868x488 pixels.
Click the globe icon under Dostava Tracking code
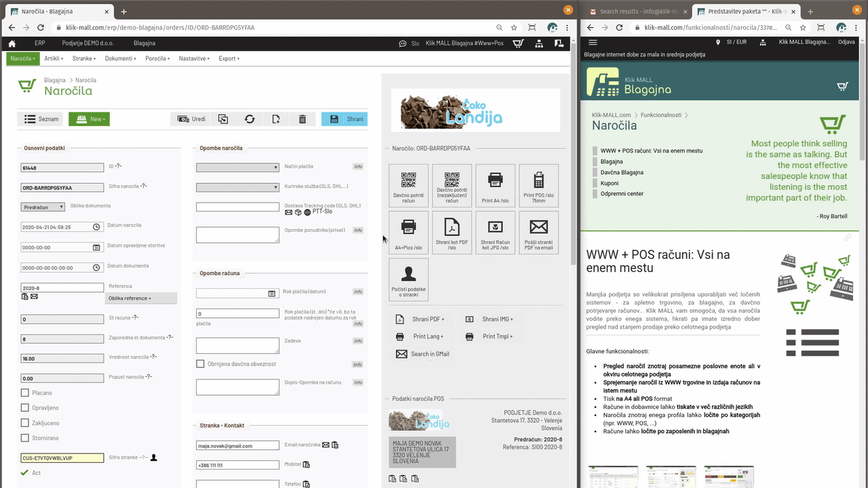[x=307, y=212]
